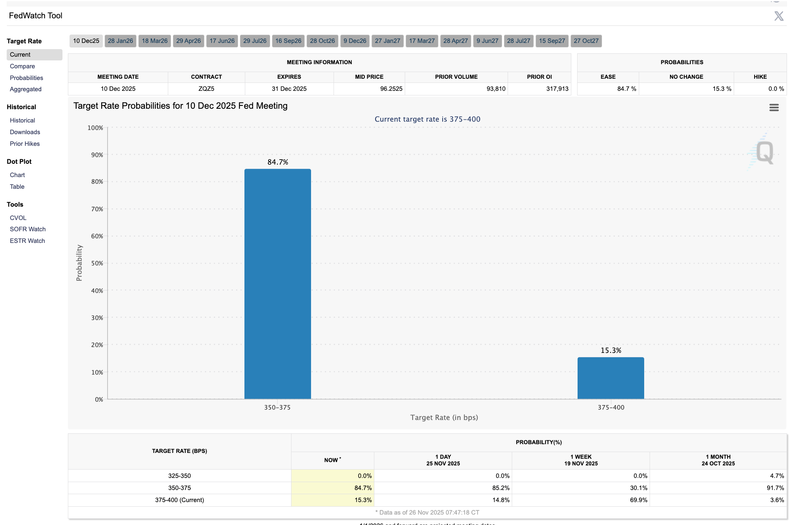Open the 9 Dec26 meeting tab
This screenshot has width=812, height=525.
pyautogui.click(x=355, y=41)
